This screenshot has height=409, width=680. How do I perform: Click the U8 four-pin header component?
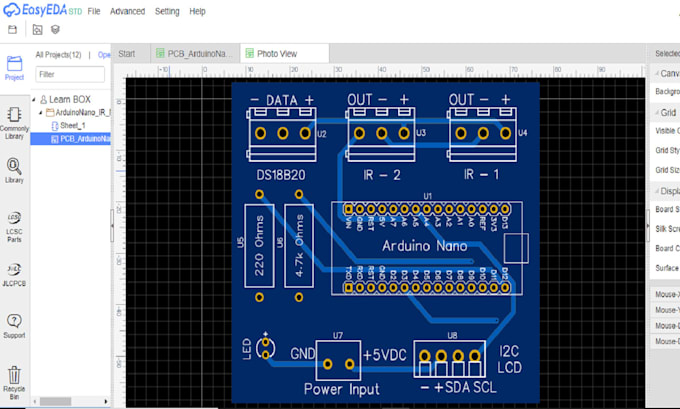450,359
